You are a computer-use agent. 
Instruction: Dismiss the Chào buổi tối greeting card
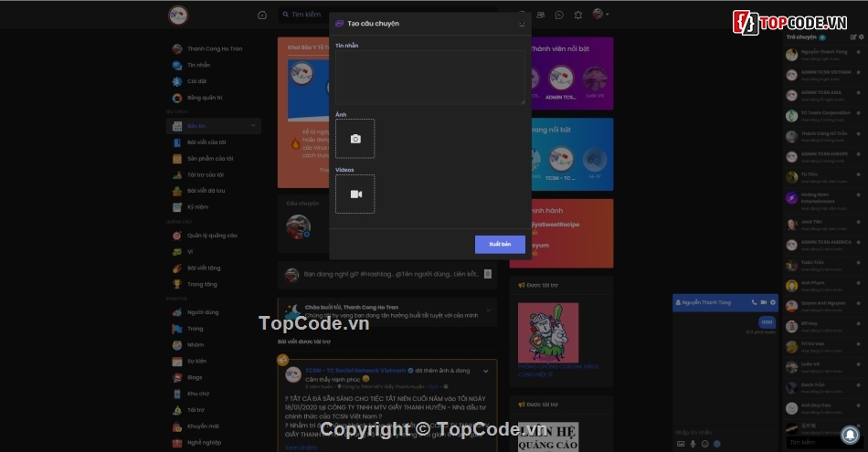click(488, 310)
